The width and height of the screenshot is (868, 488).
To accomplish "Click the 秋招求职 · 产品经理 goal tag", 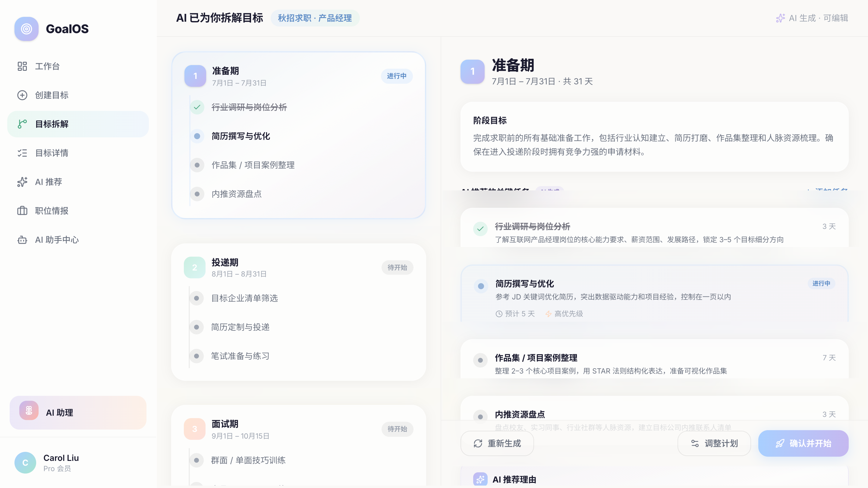I will [315, 18].
